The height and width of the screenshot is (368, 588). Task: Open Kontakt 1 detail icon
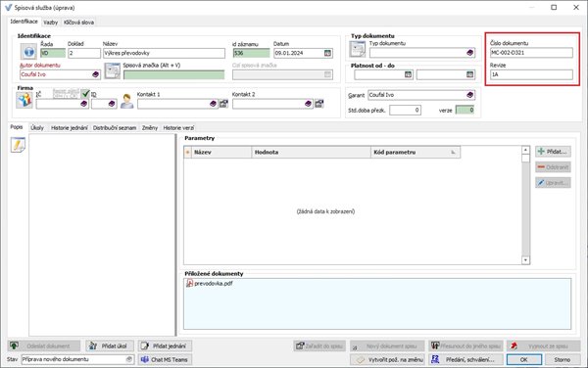coord(223,104)
